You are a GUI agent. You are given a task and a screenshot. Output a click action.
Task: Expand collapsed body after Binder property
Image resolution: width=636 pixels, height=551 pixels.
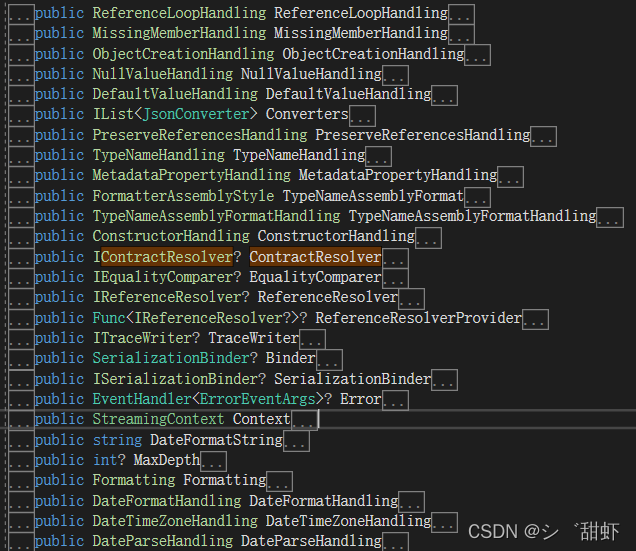pyautogui.click(x=329, y=360)
